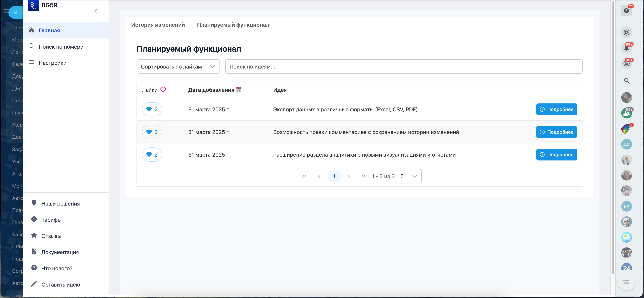Toggle like on analytics expansion idea

click(152, 154)
